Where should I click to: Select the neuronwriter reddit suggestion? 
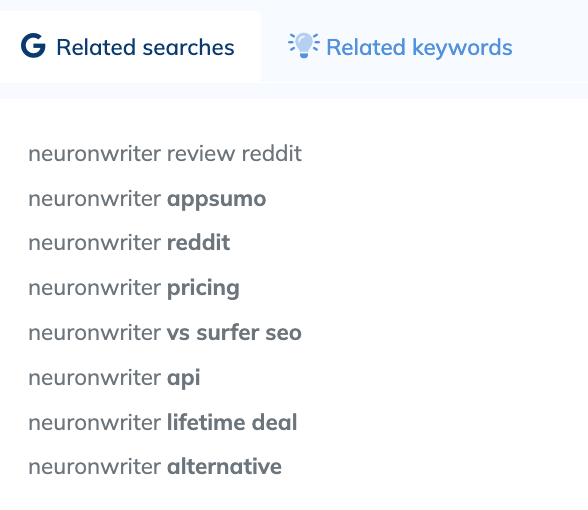[129, 243]
